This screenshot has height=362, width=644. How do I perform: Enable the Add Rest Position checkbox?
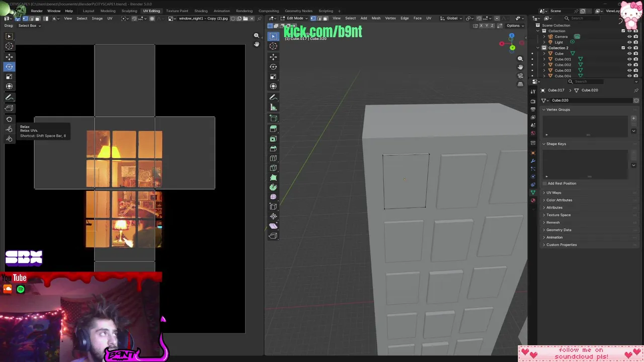tap(544, 184)
